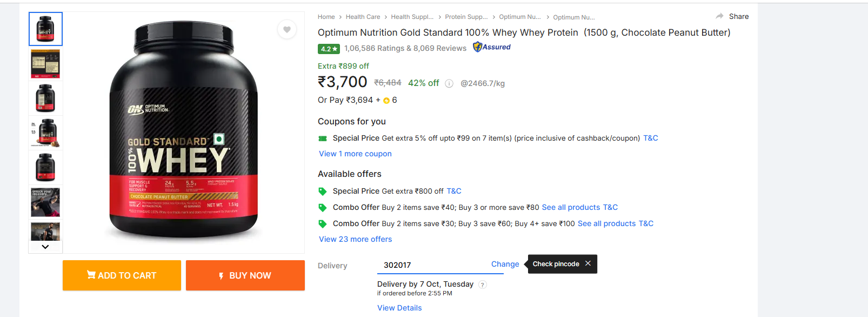Expand View 23 more offers
Viewport: 868px width, 317px height.
pos(355,239)
